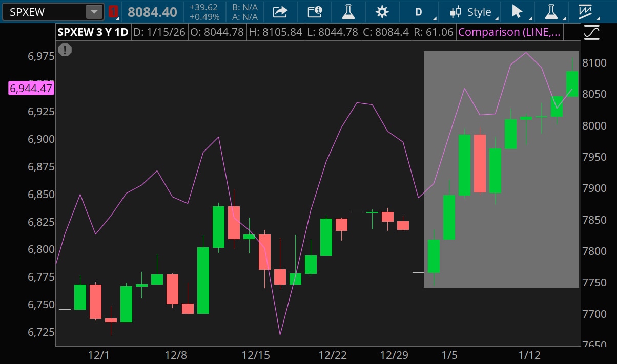
Task: Click the 1/12 date on time axis
Action: tap(529, 355)
